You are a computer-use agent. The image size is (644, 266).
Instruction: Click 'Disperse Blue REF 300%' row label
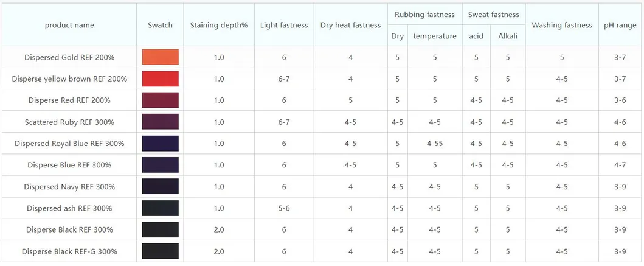69,165
